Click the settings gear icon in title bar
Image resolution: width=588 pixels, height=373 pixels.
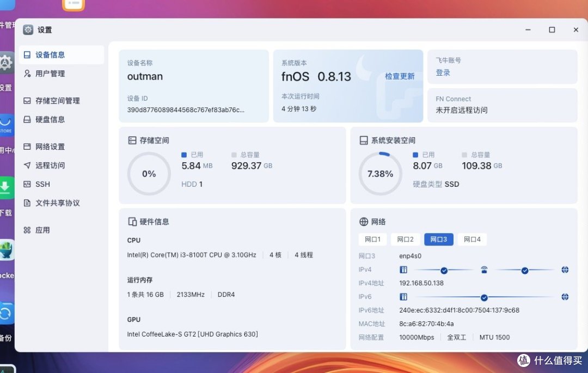point(28,29)
